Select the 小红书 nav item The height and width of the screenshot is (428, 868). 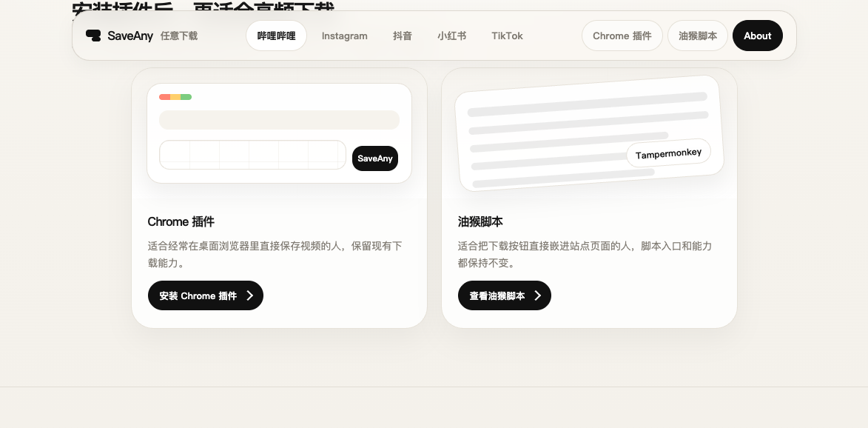[451, 36]
